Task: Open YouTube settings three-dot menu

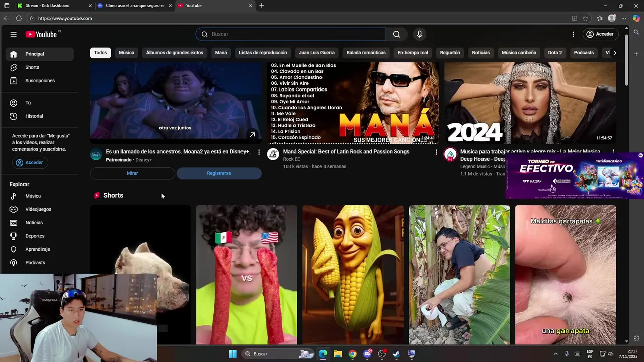Action: 573,34
